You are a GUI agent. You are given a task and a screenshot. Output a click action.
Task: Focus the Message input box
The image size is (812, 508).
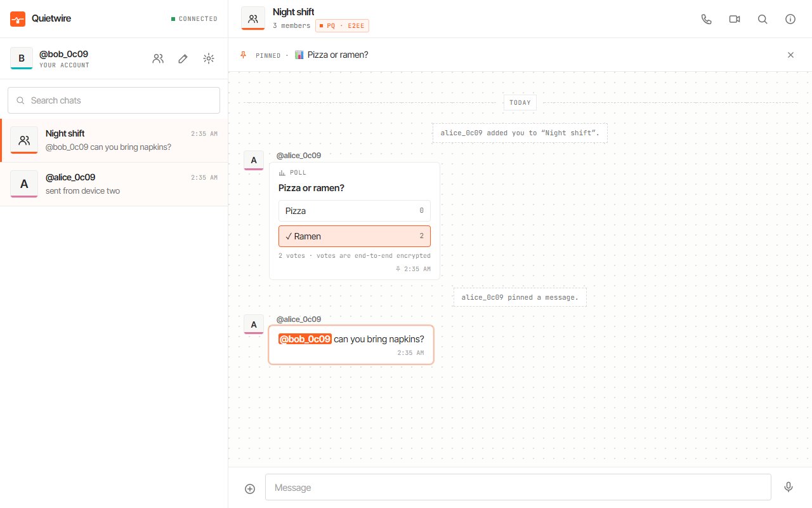point(518,487)
